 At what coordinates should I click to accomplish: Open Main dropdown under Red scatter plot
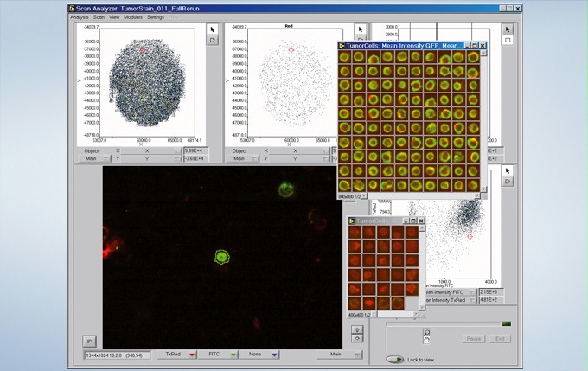[x=242, y=158]
